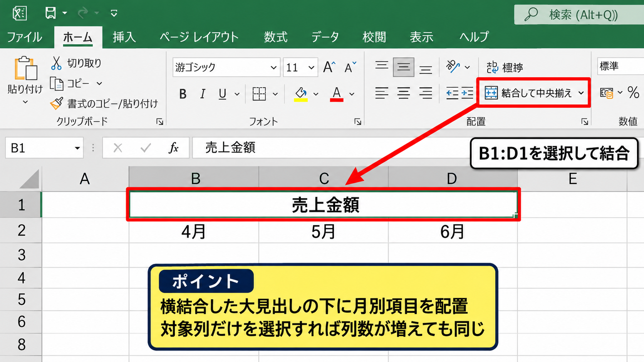Click the Confirm checkmark in formula bar
The height and width of the screenshot is (362, 644).
[x=146, y=148]
